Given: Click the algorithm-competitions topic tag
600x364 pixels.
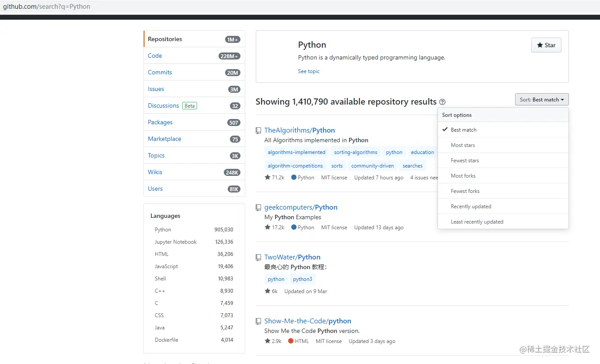Looking at the screenshot, I should 295,166.
